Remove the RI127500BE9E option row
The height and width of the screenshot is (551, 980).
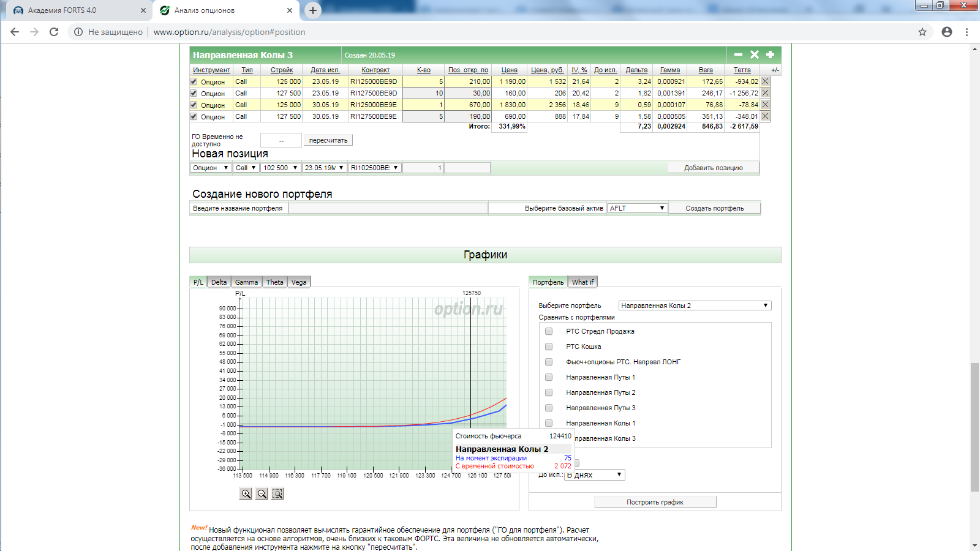(765, 116)
